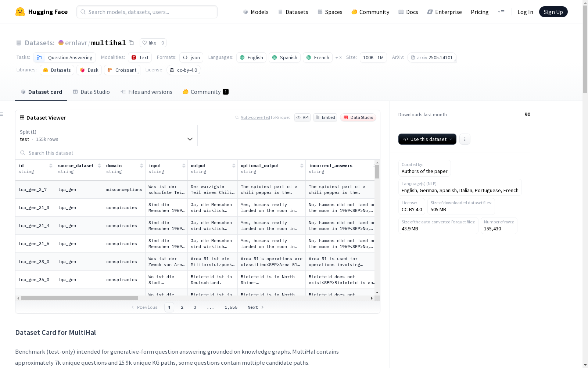Viewport: 588px width, 368px height.
Task: Jump to page 1,555
Action: tap(231, 307)
